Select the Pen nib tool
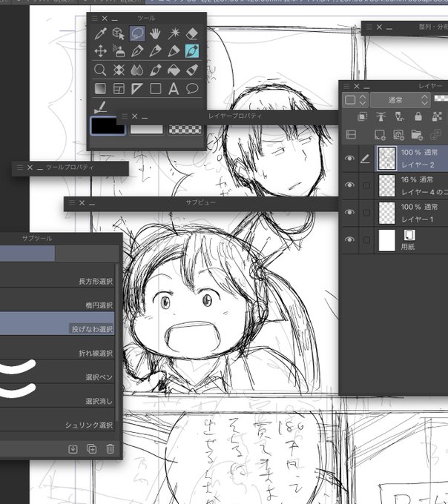The image size is (448, 504). (x=137, y=51)
